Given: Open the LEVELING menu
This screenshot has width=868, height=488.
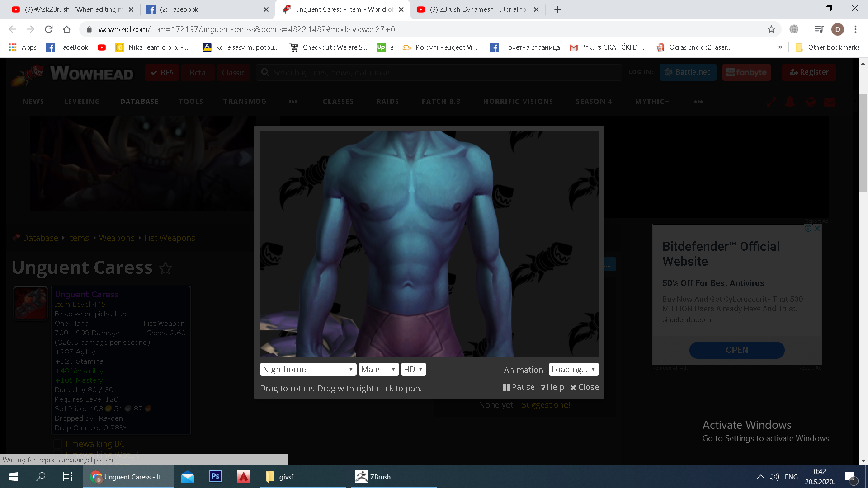Looking at the screenshot, I should [82, 102].
